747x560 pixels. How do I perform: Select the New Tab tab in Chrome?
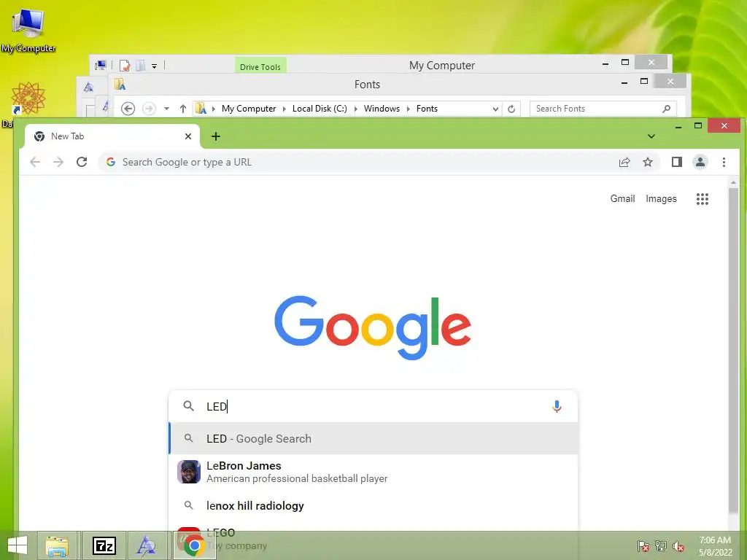[112, 136]
